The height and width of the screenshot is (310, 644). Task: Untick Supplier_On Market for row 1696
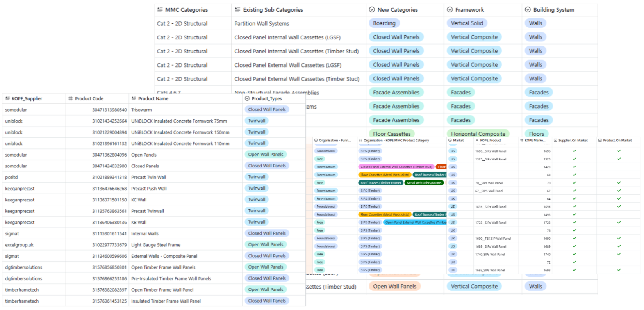574,151
